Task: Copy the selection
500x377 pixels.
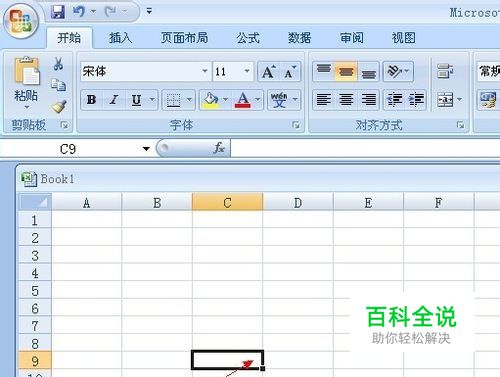Action: 58,85
